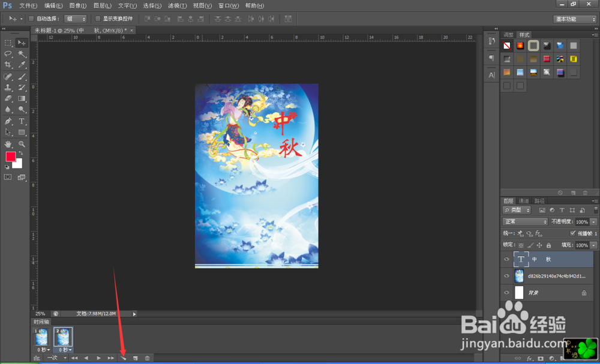The width and height of the screenshot is (600, 364).
Task: Enable the 自动选择 checkbox
Action: point(32,19)
